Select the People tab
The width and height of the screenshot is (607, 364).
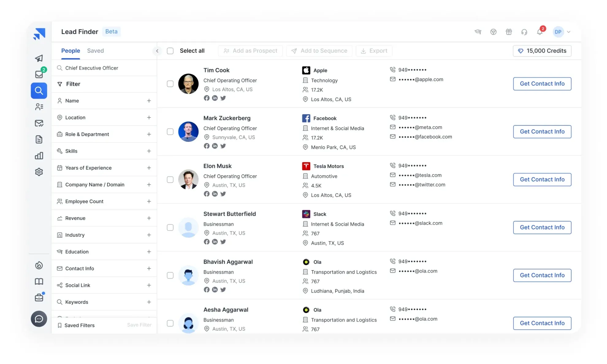pos(71,51)
